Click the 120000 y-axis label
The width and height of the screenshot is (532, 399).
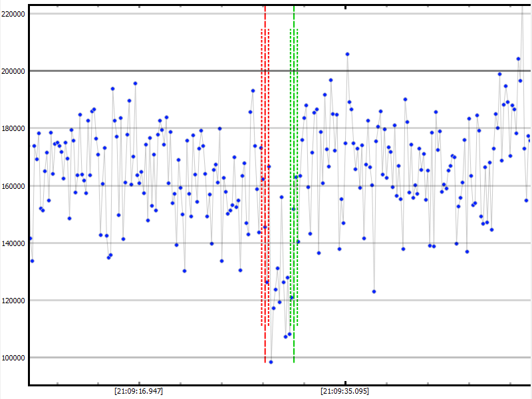(x=13, y=301)
